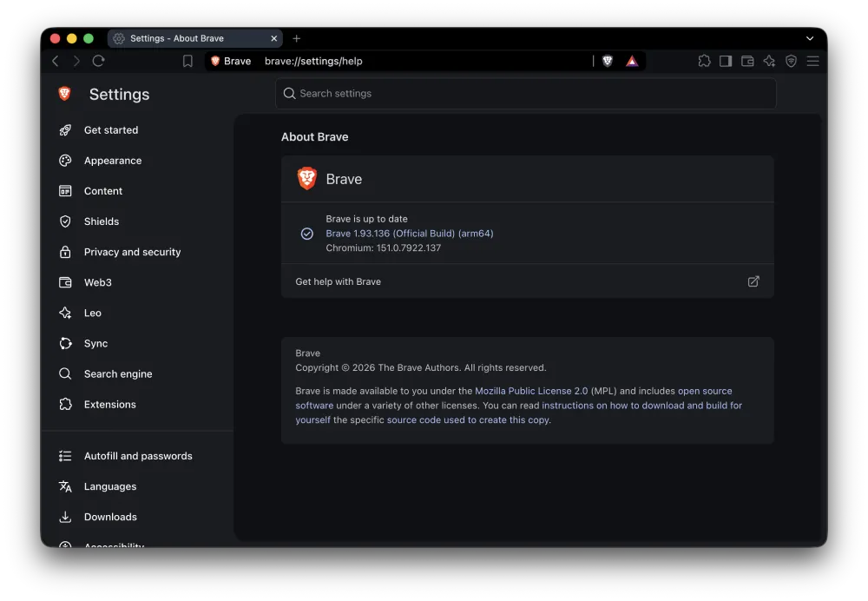Focus the Search settings field

526,93
